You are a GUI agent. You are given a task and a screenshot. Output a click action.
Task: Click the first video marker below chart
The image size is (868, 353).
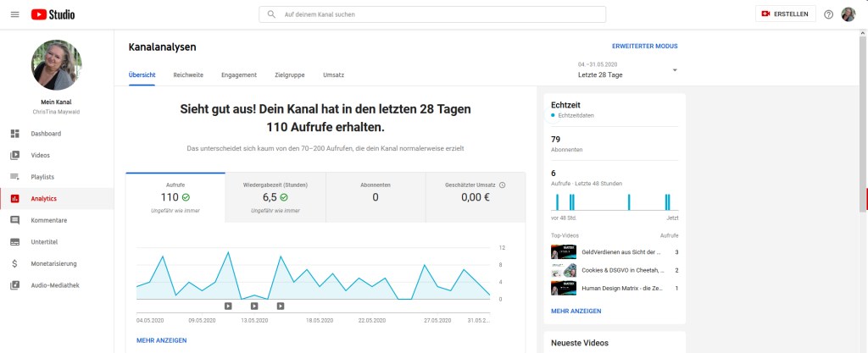(228, 306)
